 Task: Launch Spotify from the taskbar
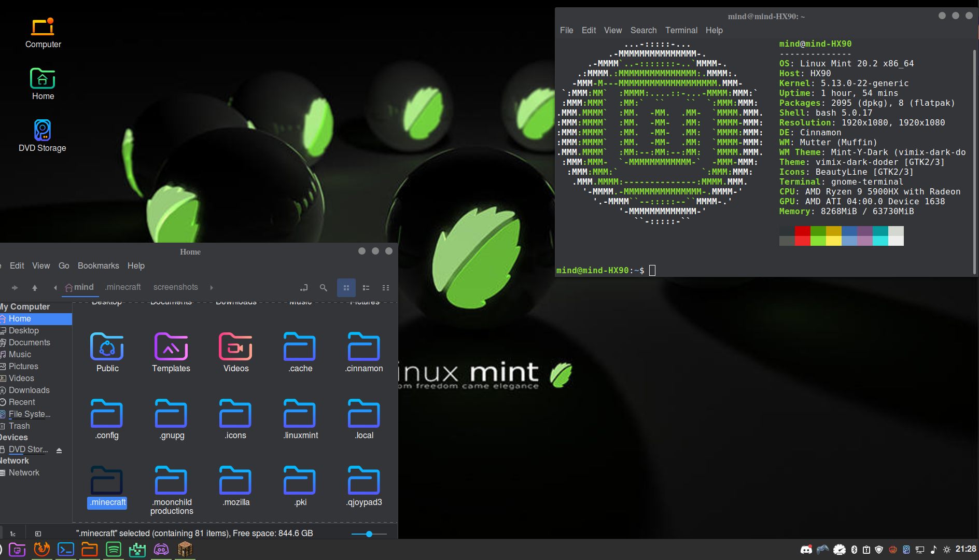113,550
